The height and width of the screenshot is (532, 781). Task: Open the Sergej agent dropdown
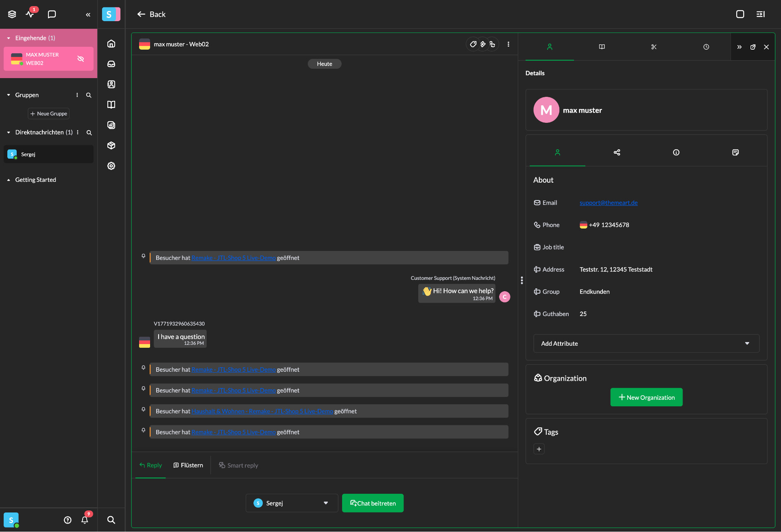[x=292, y=503]
